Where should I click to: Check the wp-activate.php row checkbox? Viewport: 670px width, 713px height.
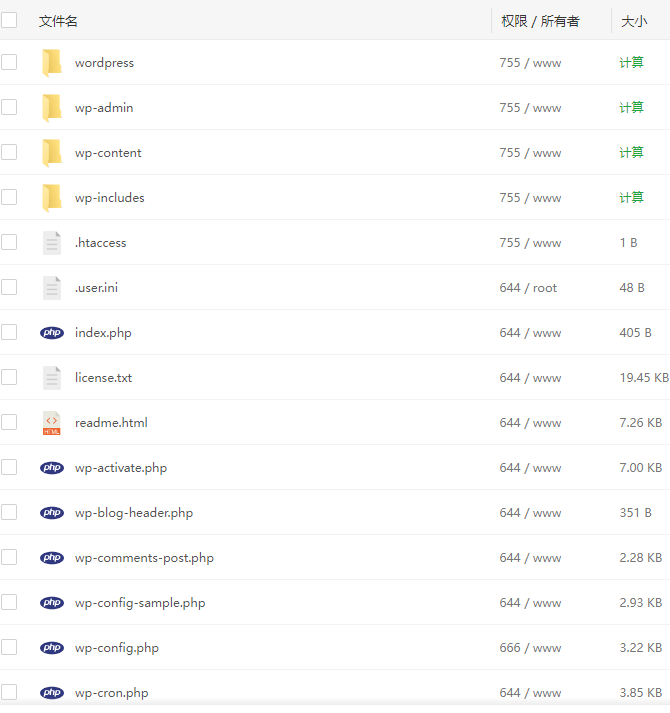point(9,467)
